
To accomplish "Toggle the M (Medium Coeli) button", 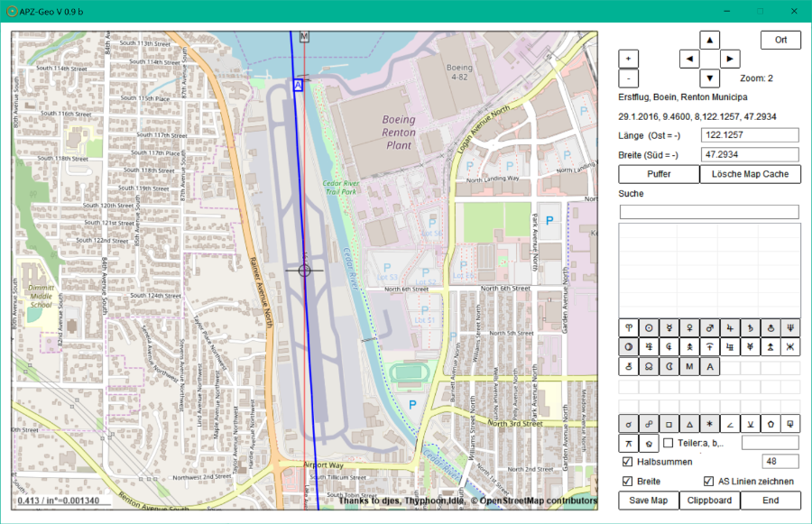I will tap(689, 366).
